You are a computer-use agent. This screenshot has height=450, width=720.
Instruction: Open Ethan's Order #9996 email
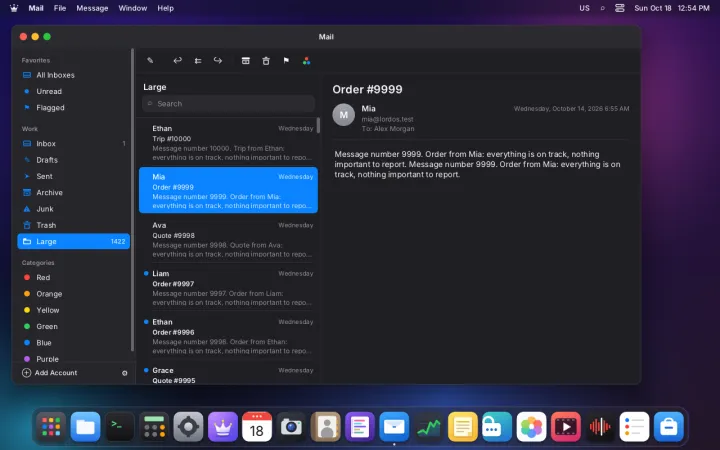pos(228,336)
